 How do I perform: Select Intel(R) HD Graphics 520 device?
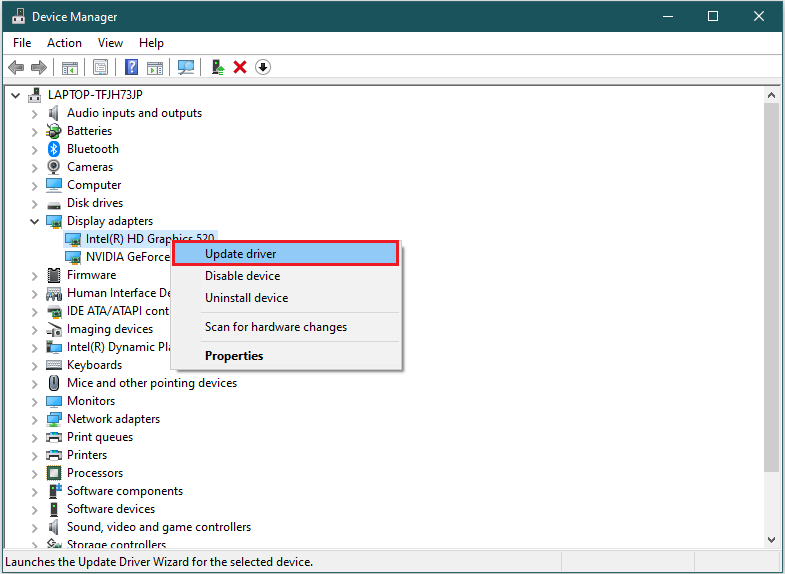coord(150,239)
